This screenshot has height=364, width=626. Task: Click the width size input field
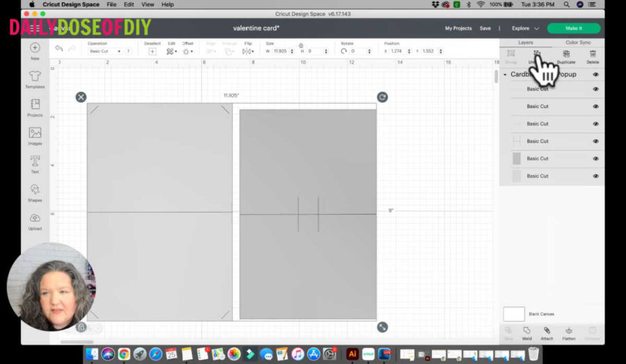(x=281, y=51)
